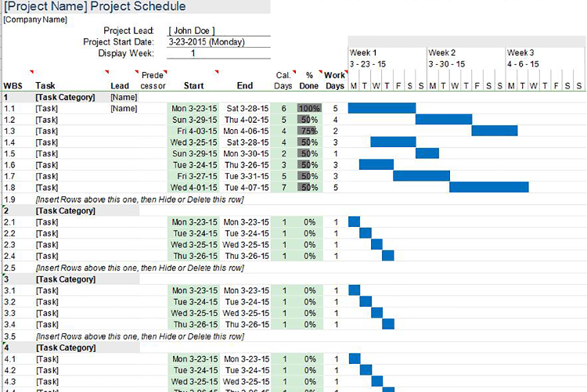Select end date Thu 3-26-15 in row 3.4
This screenshot has width=587, height=392.
(x=246, y=324)
